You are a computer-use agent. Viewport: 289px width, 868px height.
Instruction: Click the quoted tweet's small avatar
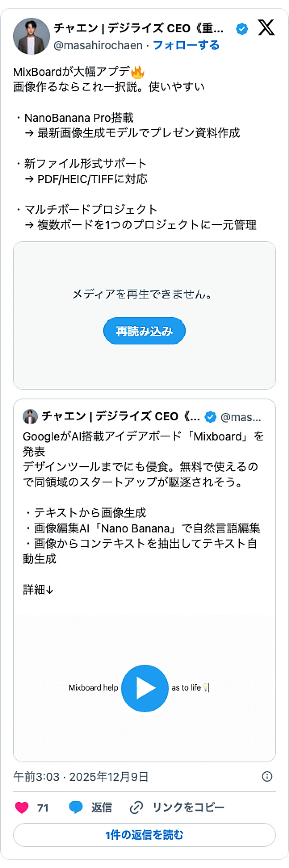(x=29, y=416)
